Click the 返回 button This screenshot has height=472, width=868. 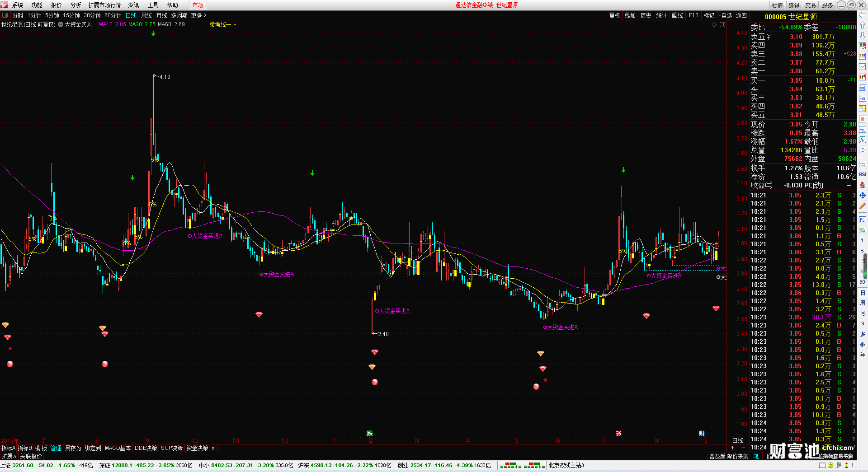coord(741,15)
